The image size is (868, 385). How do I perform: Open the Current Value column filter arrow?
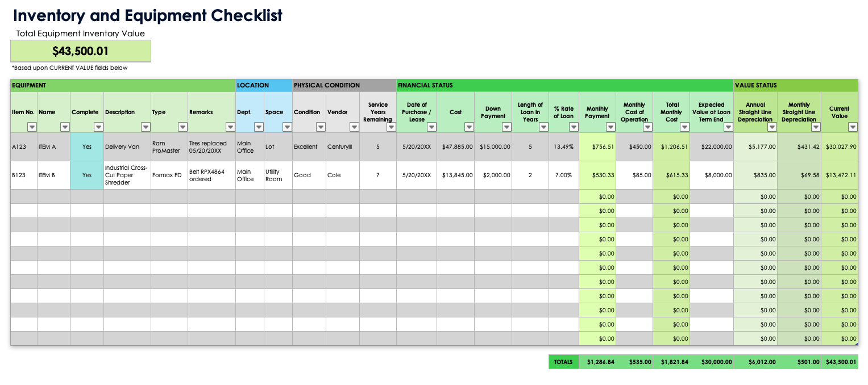(852, 127)
